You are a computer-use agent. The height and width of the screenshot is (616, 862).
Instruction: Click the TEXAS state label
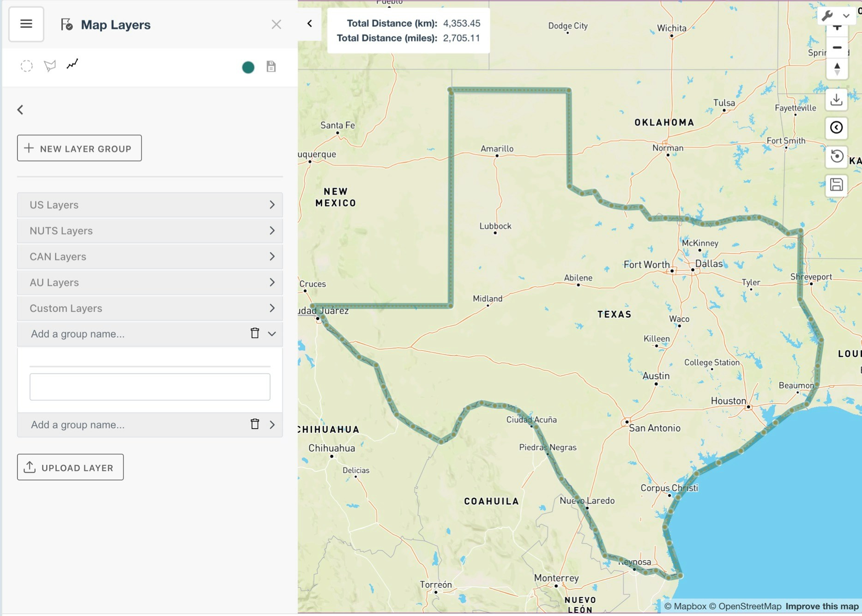tap(614, 314)
